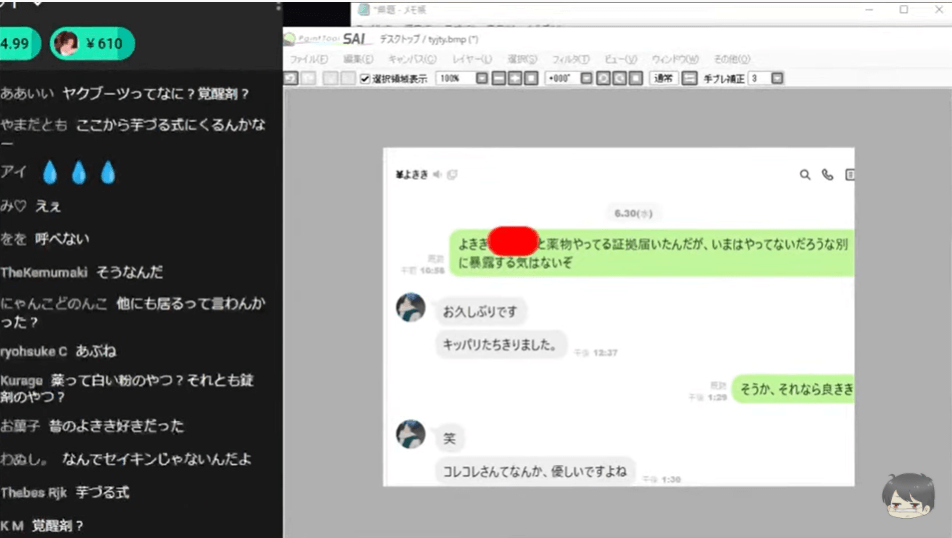Click the zoom out minus button
The width and height of the screenshot is (952, 538).
click(498, 78)
